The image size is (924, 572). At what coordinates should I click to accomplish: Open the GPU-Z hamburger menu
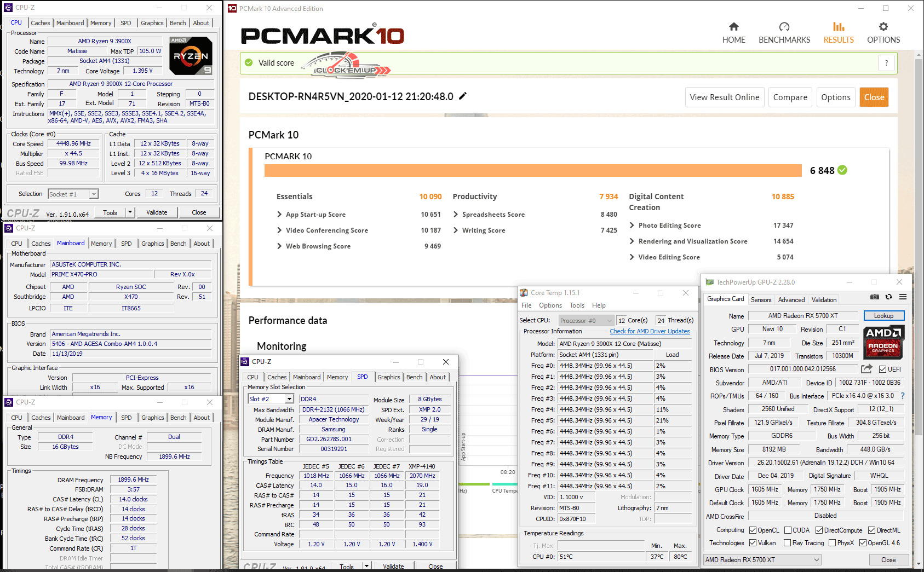click(903, 297)
